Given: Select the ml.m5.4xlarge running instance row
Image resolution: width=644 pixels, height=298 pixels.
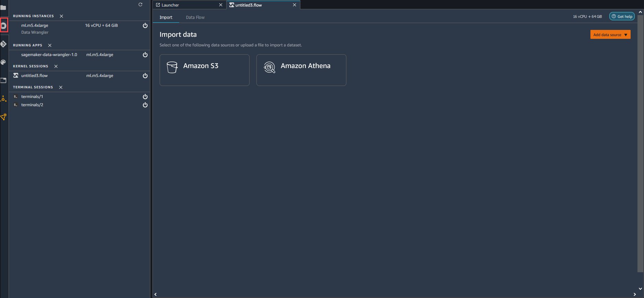Looking at the screenshot, I should [x=80, y=29].
